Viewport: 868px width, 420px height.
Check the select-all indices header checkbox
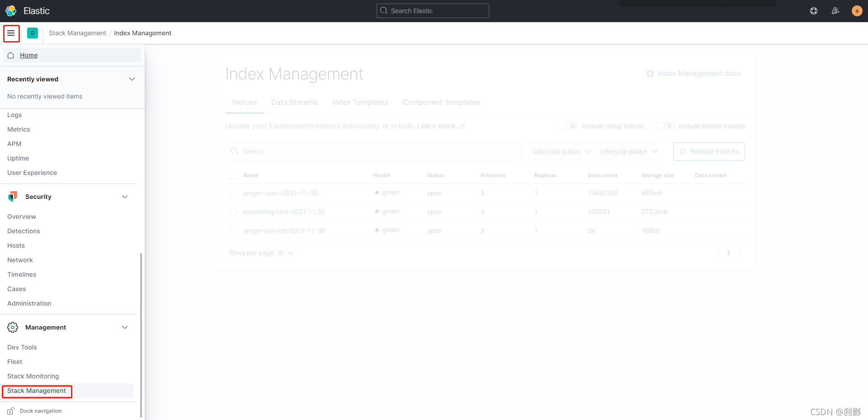tap(232, 175)
